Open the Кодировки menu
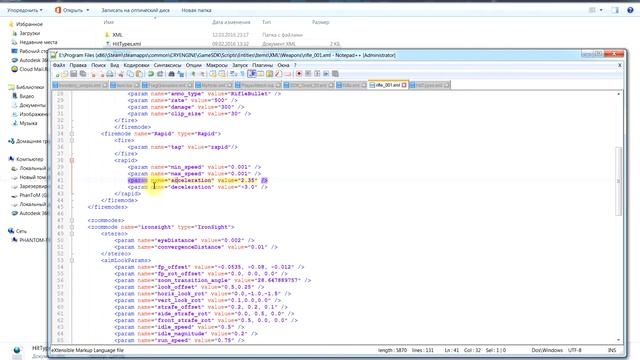640x360 pixels. 136,65
